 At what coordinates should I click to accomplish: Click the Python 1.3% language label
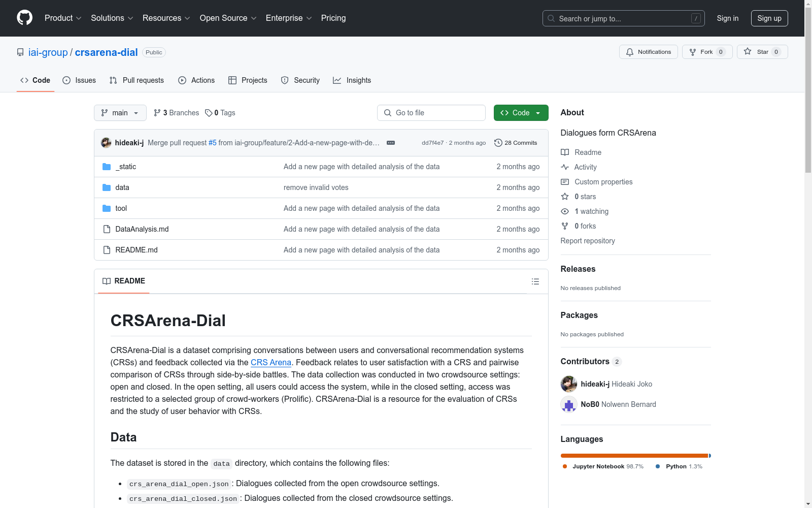coord(679,466)
